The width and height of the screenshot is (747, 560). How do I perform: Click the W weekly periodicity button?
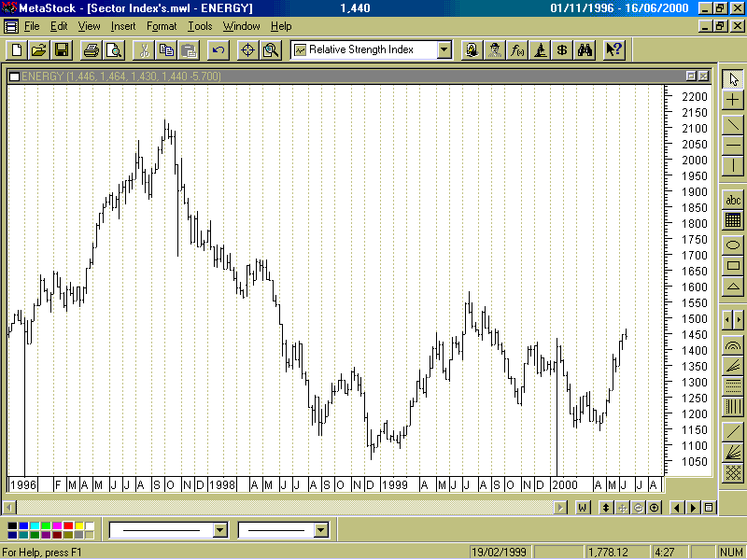582,508
